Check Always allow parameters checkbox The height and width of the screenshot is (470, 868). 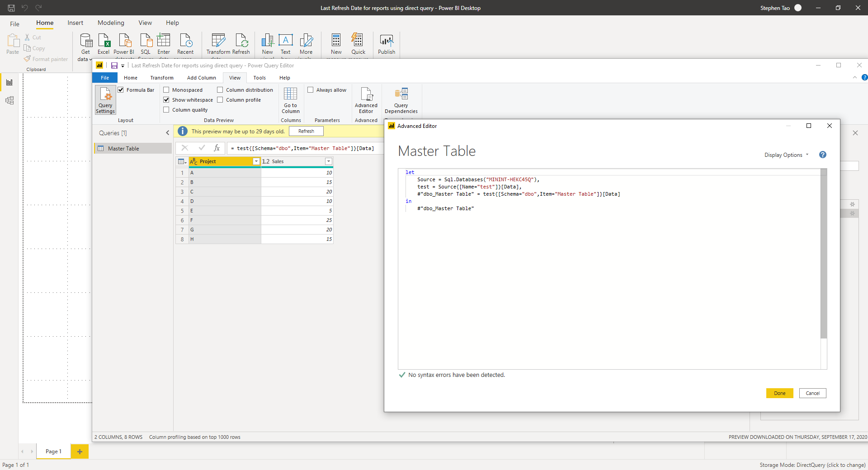coord(311,90)
